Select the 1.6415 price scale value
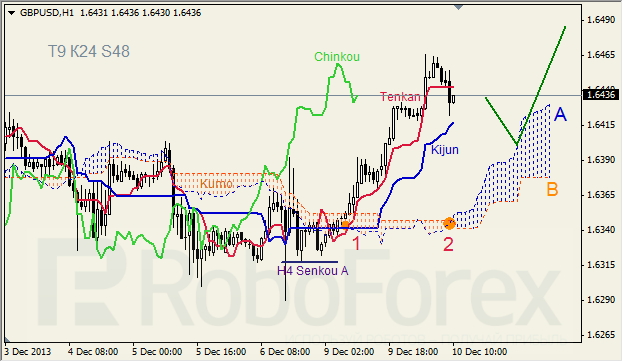Screen dimensions: 623x362 pos(601,125)
